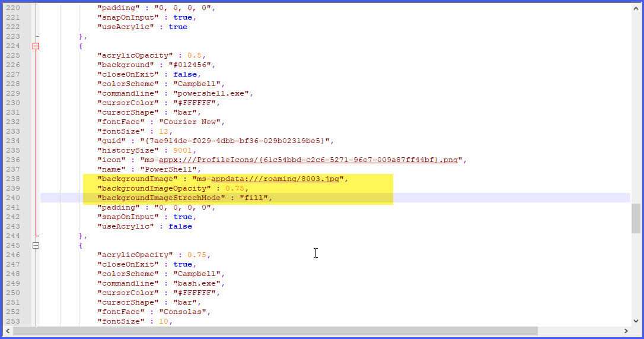Click the "bash.exe" commandline value

pyautogui.click(x=199, y=283)
